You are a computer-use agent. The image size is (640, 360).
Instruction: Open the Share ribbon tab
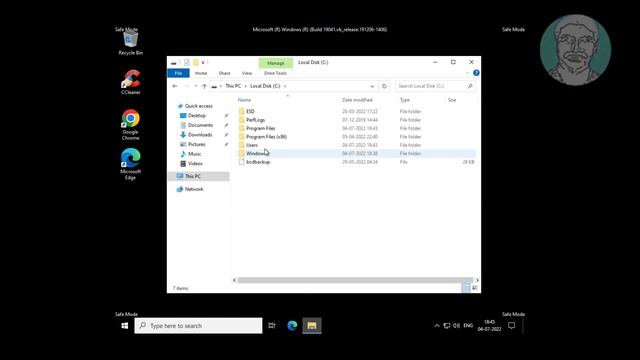[224, 73]
